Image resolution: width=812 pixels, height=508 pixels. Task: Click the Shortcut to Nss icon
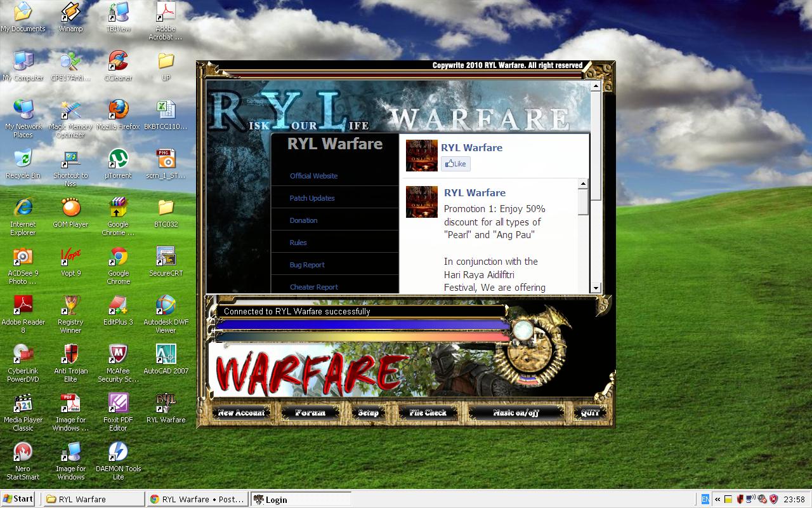click(70, 168)
